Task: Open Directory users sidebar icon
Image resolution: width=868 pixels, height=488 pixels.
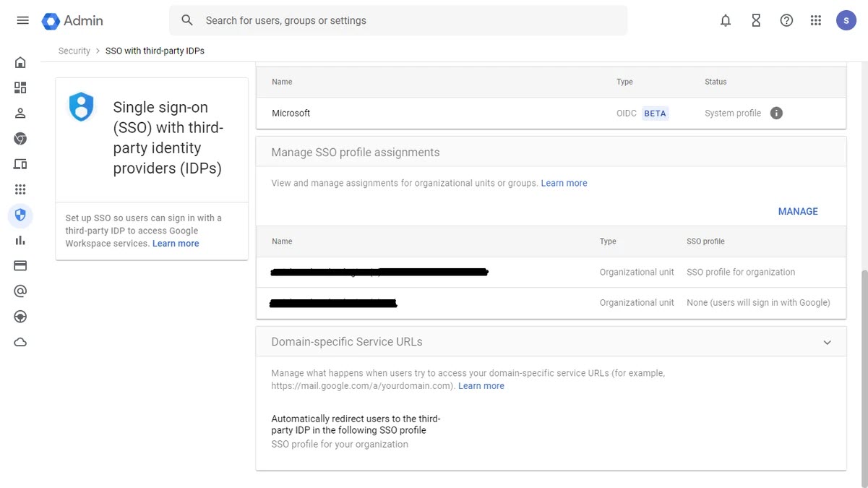Action: [x=20, y=113]
